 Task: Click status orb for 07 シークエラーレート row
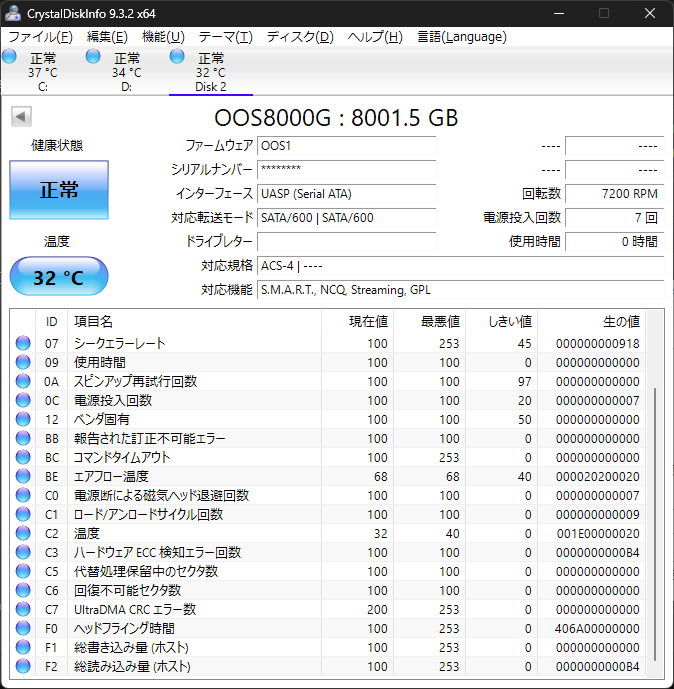pos(23,343)
